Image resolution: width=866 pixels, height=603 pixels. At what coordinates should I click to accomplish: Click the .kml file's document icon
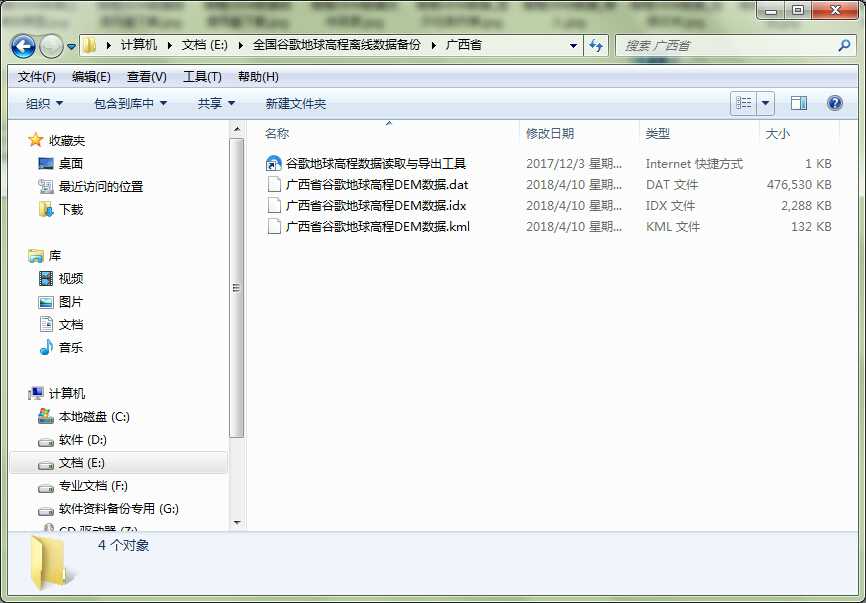click(274, 226)
